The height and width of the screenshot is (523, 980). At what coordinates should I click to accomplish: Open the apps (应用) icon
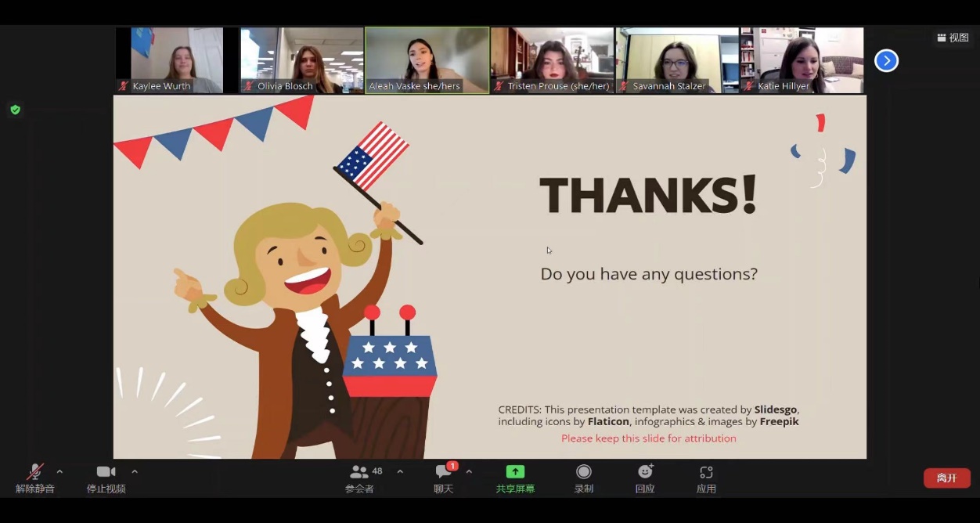pyautogui.click(x=706, y=472)
